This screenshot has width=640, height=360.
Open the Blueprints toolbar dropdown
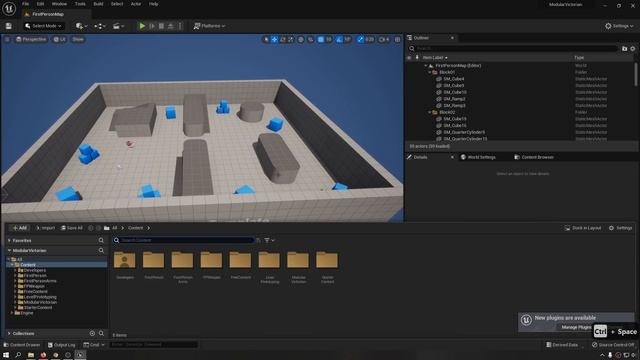click(100, 26)
